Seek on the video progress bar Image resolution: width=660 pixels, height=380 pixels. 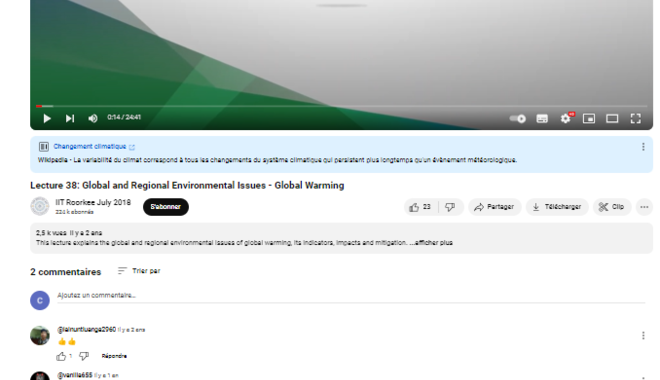click(341, 106)
